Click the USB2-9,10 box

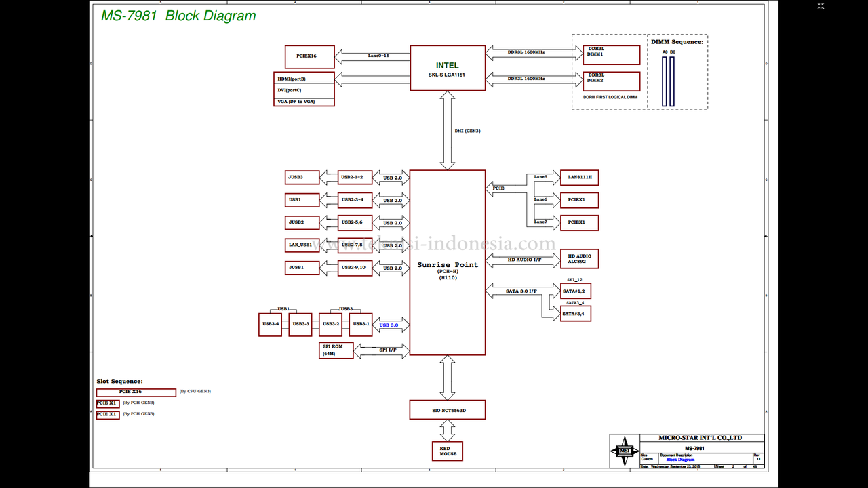(355, 268)
